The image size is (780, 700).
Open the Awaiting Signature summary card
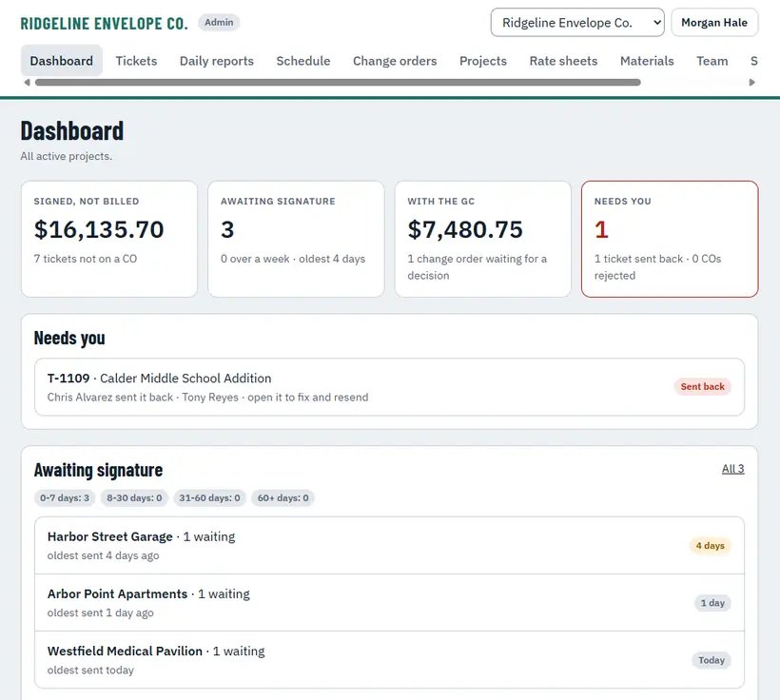pyautogui.click(x=296, y=239)
